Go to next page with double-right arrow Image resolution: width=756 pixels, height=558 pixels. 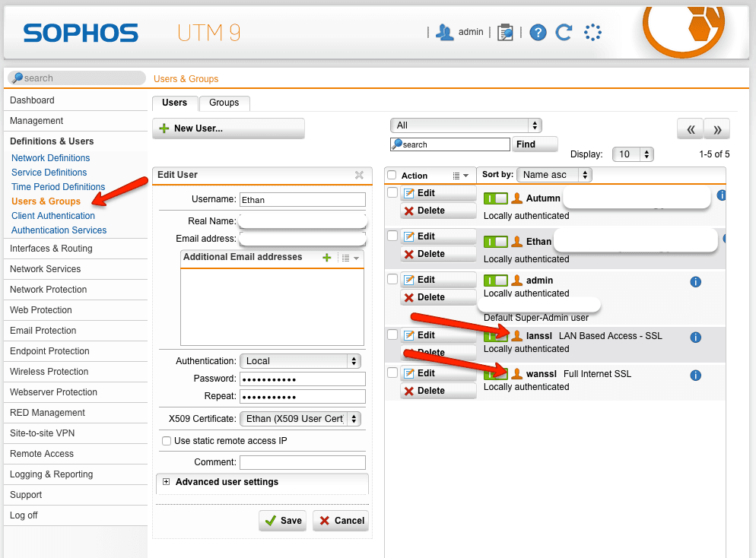(x=717, y=129)
